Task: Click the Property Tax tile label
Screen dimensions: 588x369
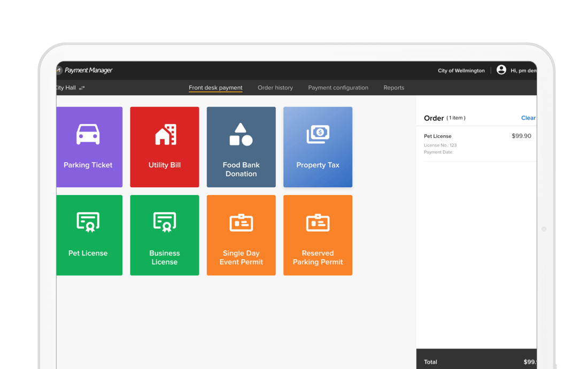Action: point(318,165)
